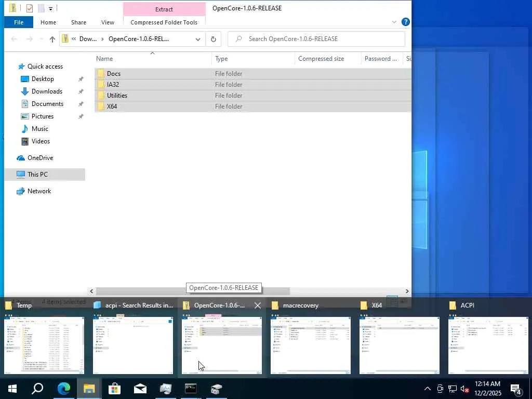Open Music in navigation pane

click(39, 129)
